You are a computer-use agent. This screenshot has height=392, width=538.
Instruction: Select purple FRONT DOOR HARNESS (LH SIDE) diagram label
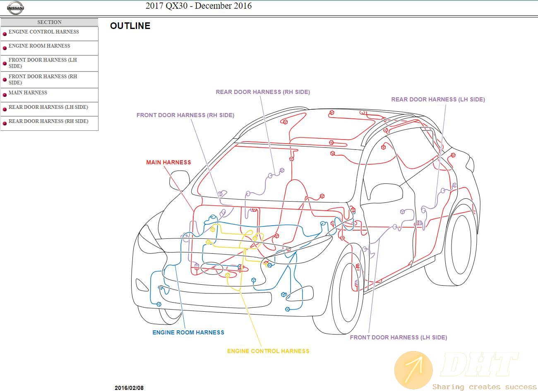(x=399, y=337)
